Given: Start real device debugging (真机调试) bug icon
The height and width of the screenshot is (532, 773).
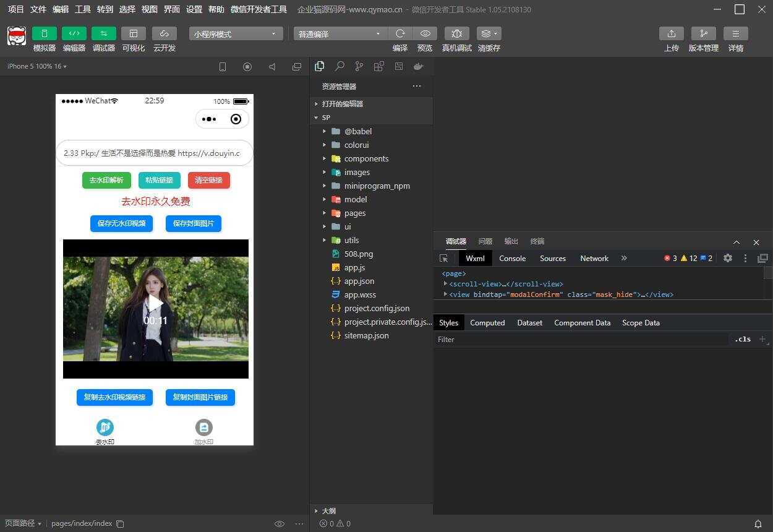Looking at the screenshot, I should point(456,33).
